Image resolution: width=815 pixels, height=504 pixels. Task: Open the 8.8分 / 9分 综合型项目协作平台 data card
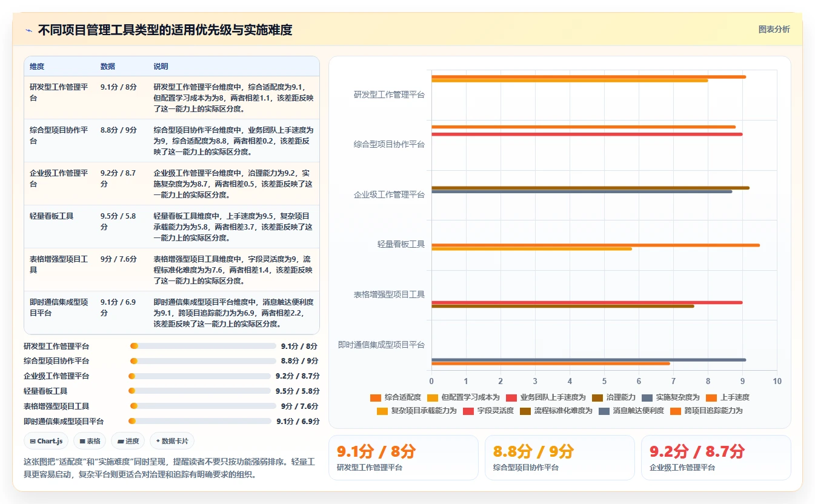[560, 457]
